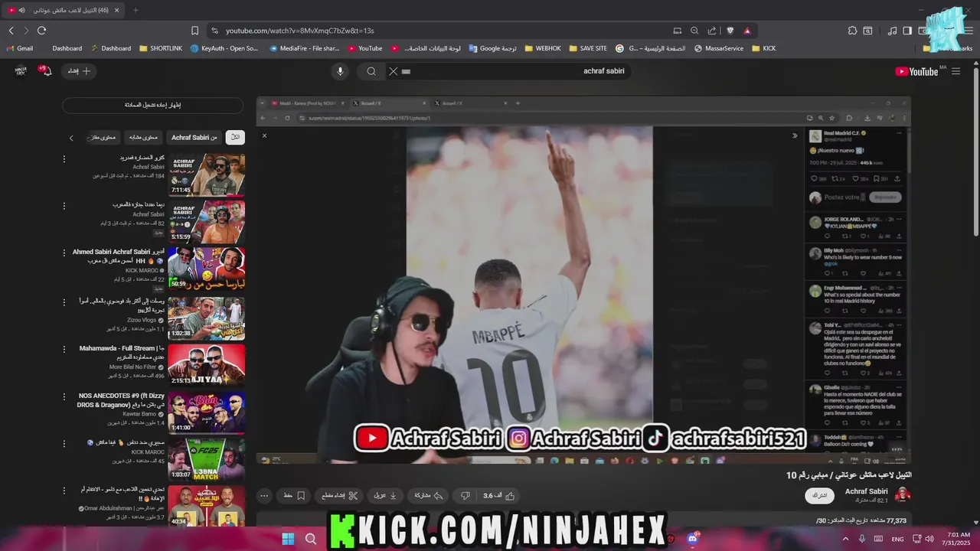Open YouTube notifications bell
The width and height of the screenshot is (980, 551).
[46, 70]
